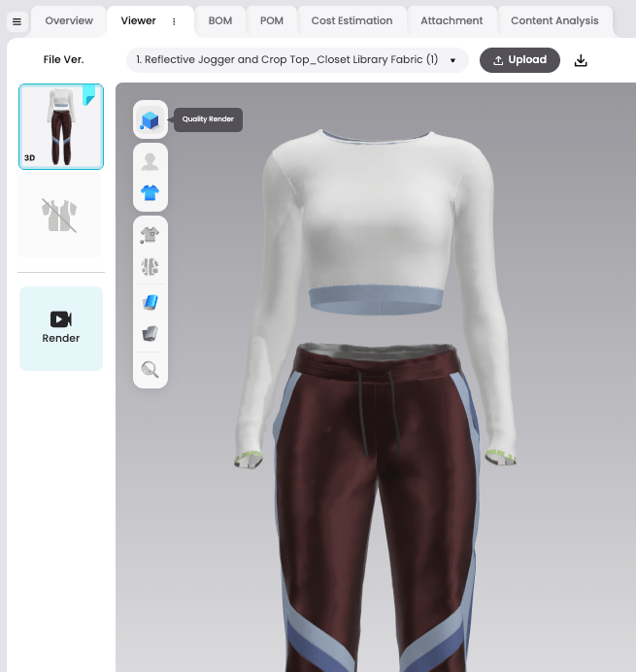Toggle the disabled 2D pattern thumbnail
This screenshot has width=636, height=672.
(x=59, y=216)
